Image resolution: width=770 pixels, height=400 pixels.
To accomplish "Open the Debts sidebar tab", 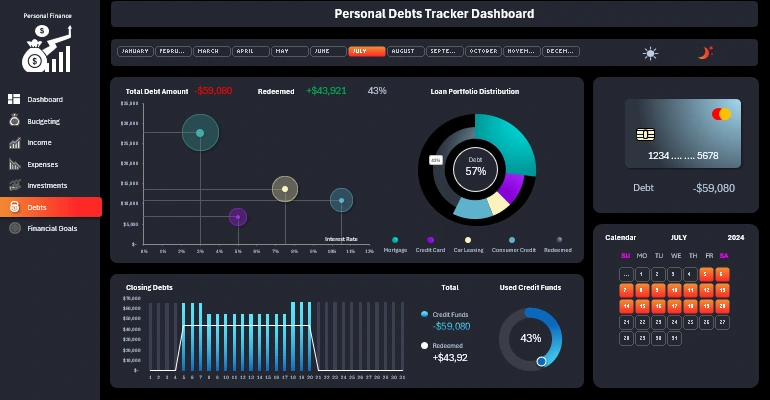I will [x=50, y=207].
